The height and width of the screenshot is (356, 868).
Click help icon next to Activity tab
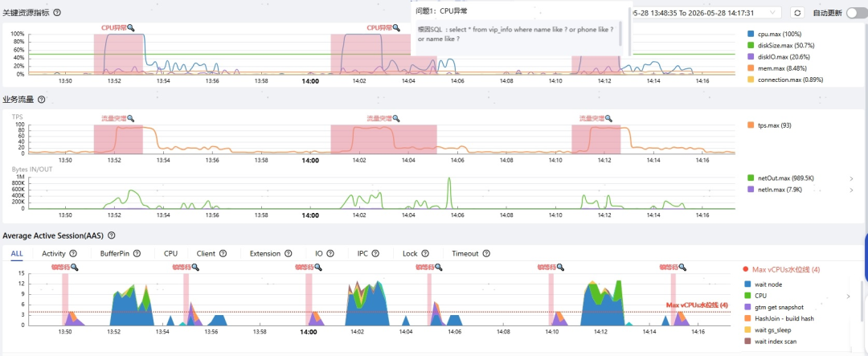pyautogui.click(x=72, y=254)
